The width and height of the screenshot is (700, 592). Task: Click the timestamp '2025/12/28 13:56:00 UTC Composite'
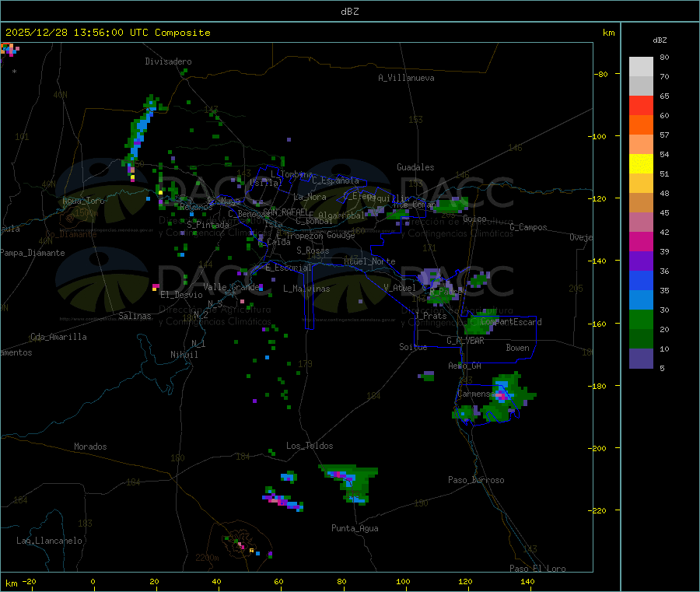107,33
